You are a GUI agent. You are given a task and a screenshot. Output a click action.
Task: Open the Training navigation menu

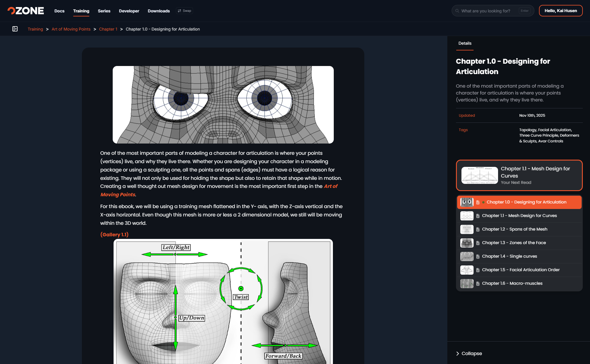(81, 11)
